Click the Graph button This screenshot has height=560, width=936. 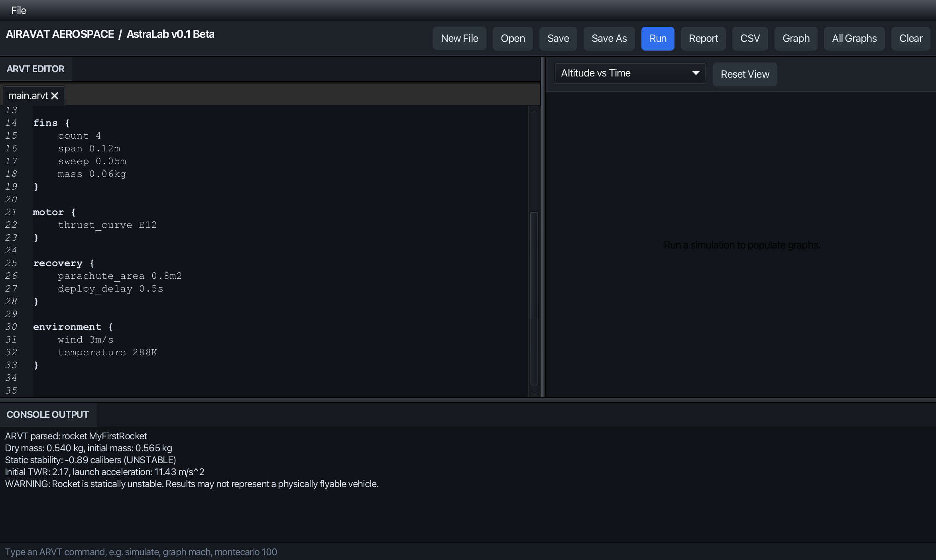coord(796,39)
